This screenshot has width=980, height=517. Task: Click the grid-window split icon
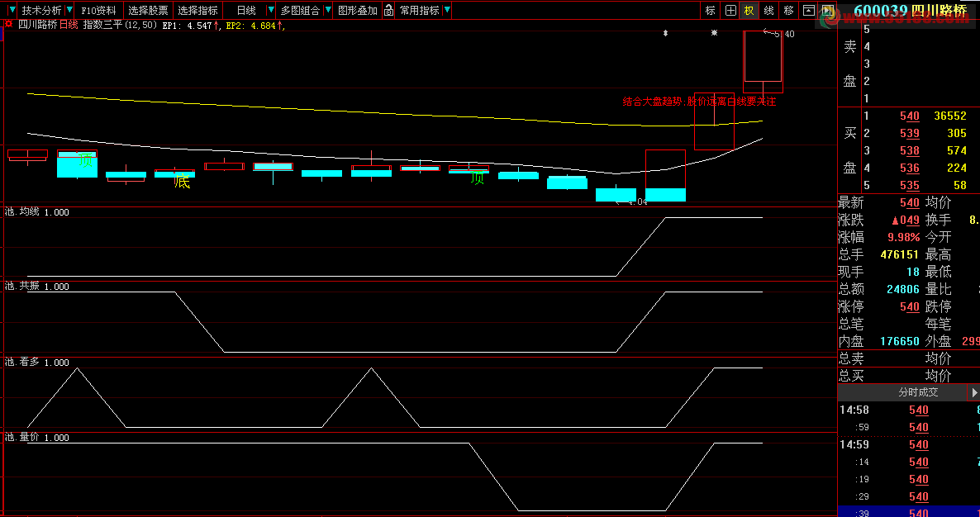coord(730,11)
